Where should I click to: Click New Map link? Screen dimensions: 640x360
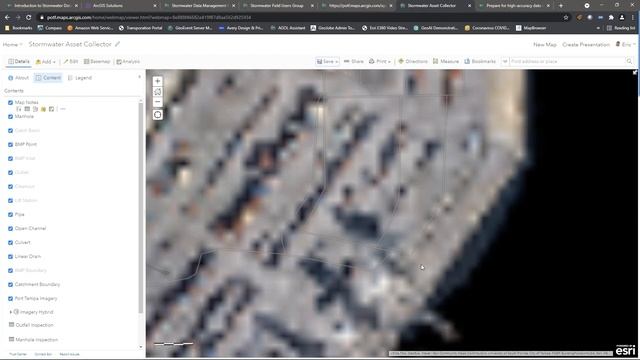tap(544, 44)
